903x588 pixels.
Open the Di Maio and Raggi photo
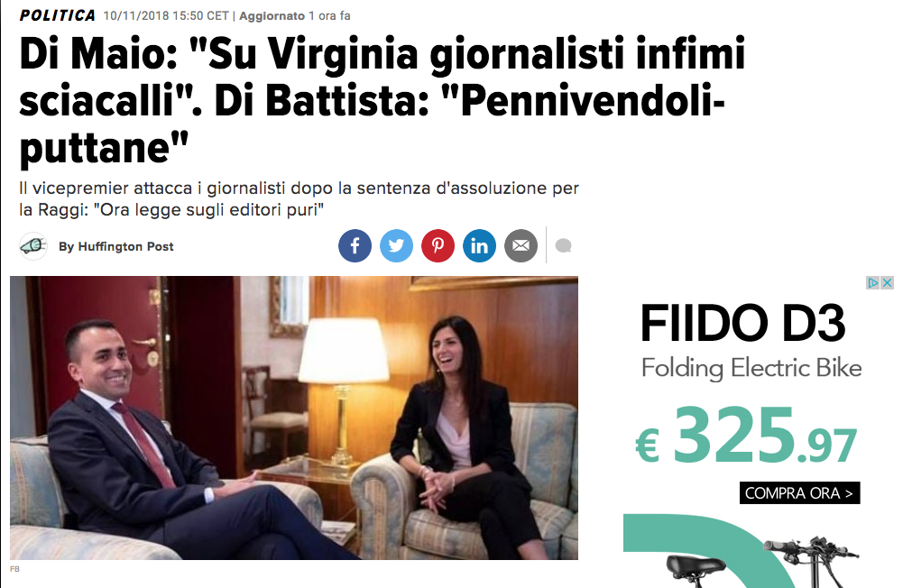(294, 418)
